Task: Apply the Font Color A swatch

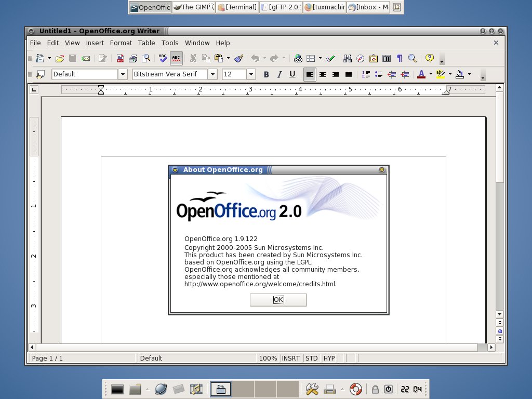Action: [421, 74]
